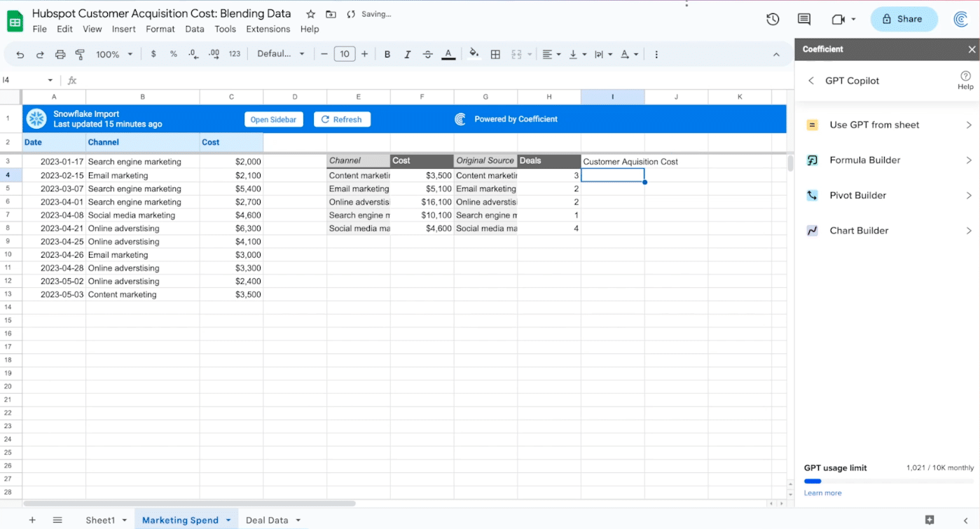The width and height of the screenshot is (980, 529).
Task: Format selection as currency
Action: pyautogui.click(x=153, y=54)
